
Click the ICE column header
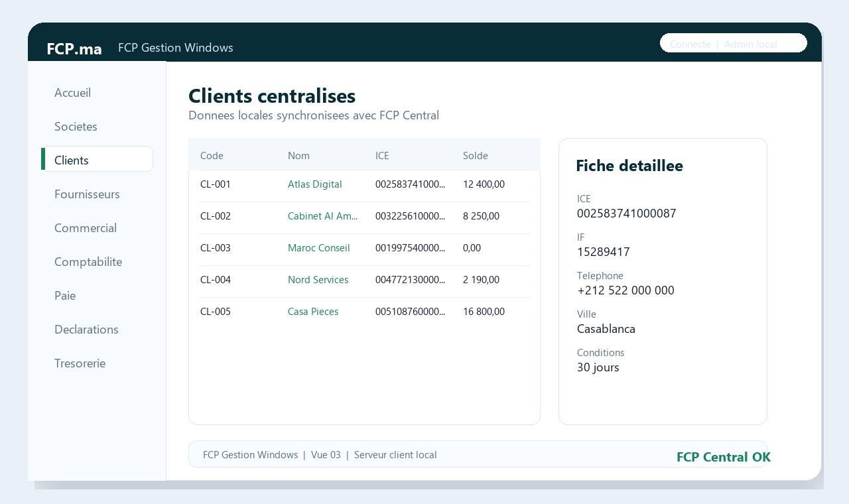(382, 156)
